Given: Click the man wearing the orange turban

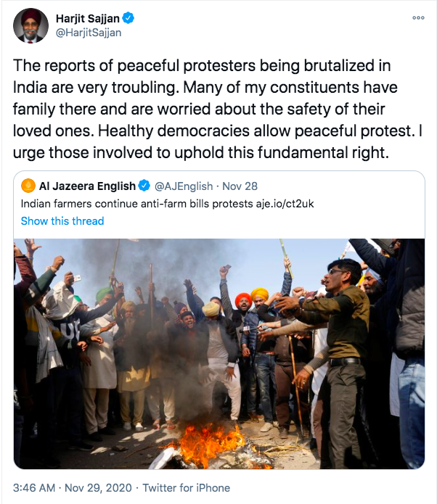Looking at the screenshot, I should point(243,305).
